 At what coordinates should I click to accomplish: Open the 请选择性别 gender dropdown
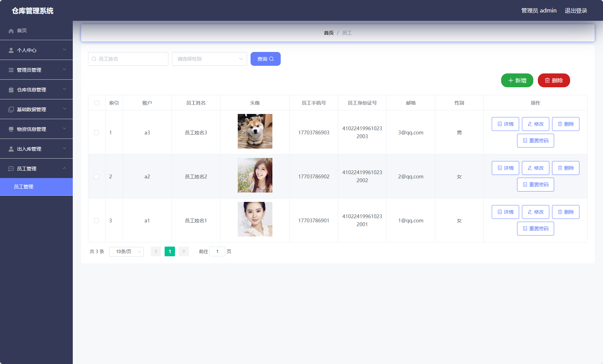click(209, 59)
